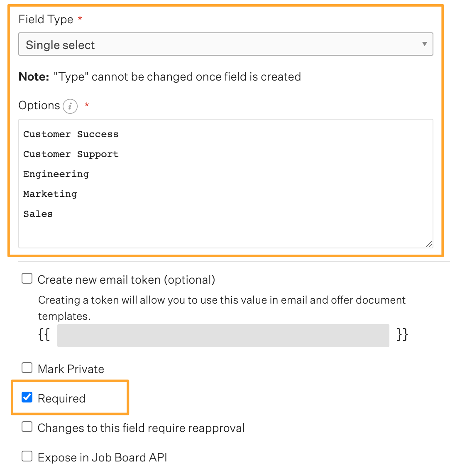Viewport: 450px width, 476px height.
Task: Enable the Mark Private checkbox
Action: click(27, 368)
